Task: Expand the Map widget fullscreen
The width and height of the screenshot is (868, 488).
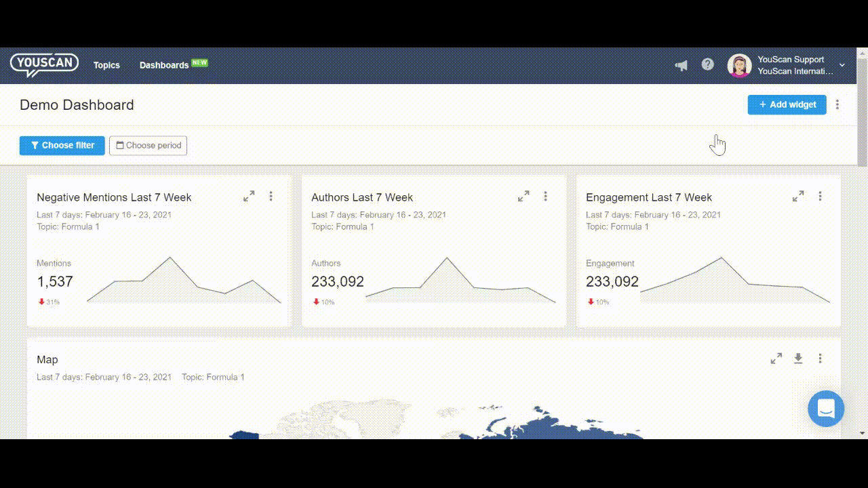Action: (x=776, y=358)
